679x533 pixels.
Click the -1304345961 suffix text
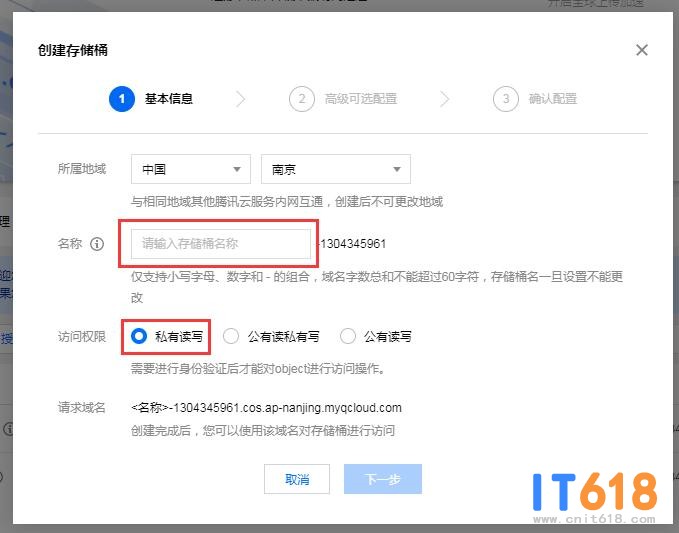tap(352, 244)
